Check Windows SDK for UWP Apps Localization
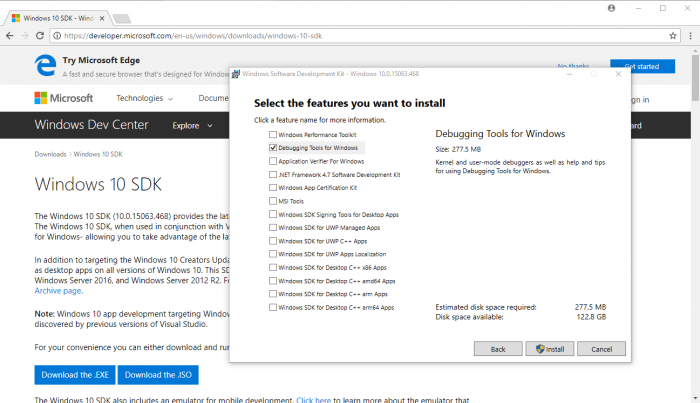Screen dimensions: 700x403 [x=273, y=254]
